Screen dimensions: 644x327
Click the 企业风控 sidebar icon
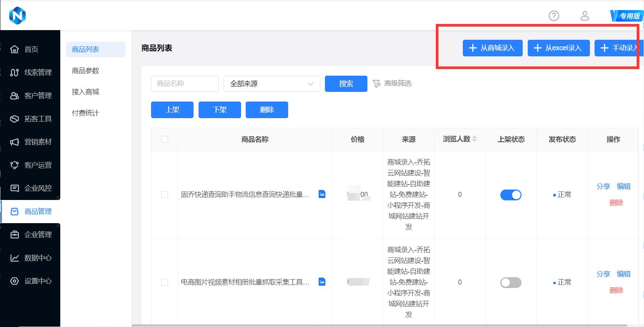click(x=14, y=188)
